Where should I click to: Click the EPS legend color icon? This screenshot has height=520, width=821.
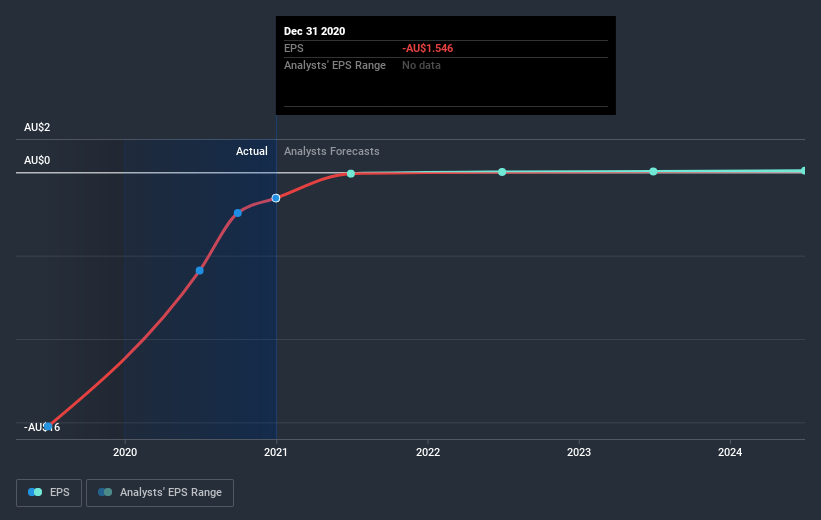pos(35,492)
